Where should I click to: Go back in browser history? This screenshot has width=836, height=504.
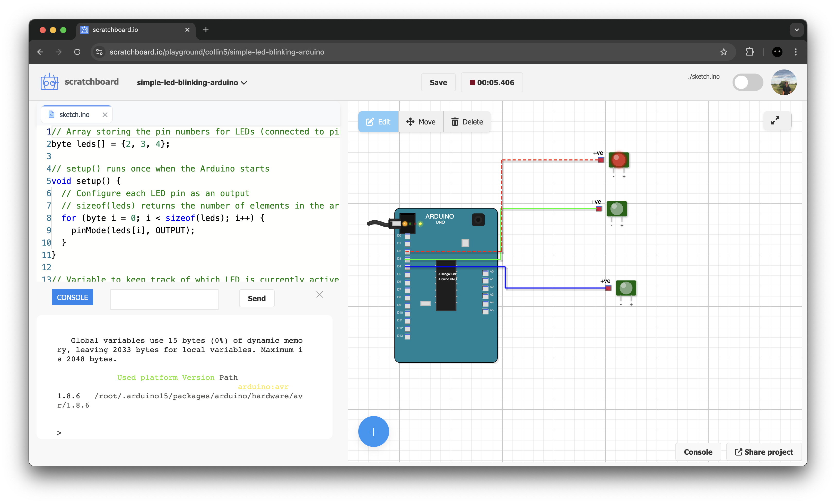tap(40, 52)
